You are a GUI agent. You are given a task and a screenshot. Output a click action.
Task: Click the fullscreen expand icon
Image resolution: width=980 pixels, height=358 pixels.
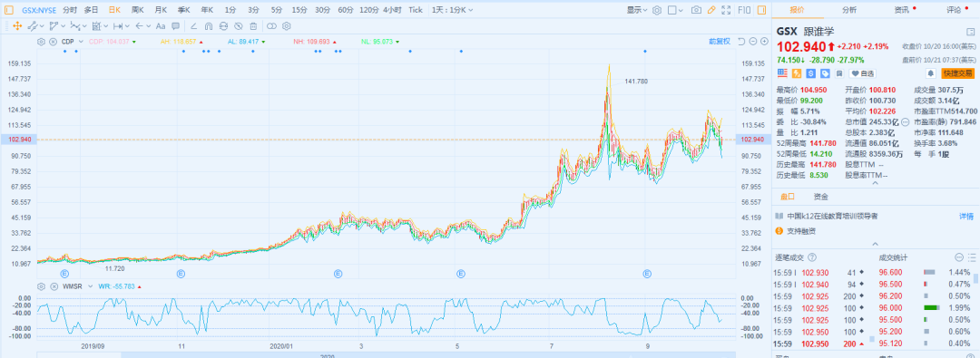(726, 10)
